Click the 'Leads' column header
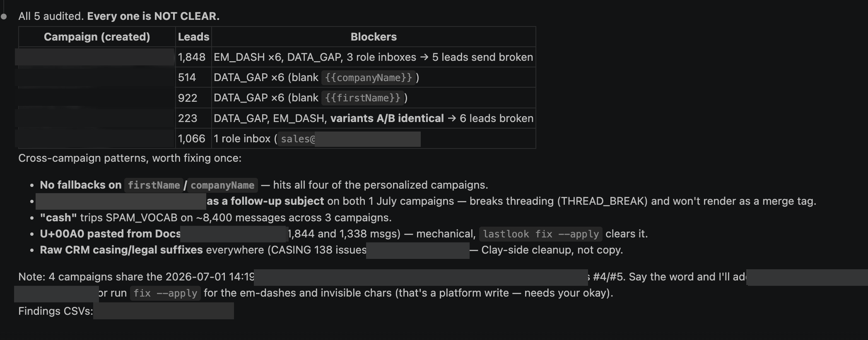This screenshot has width=868, height=340. pyautogui.click(x=193, y=37)
